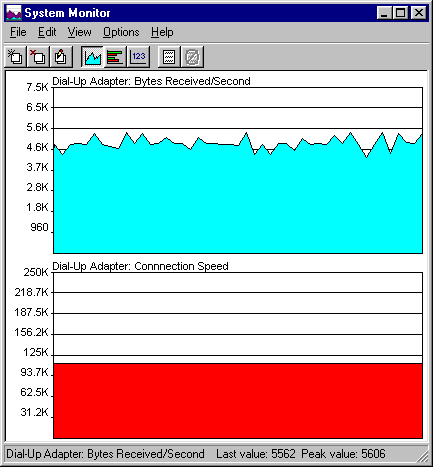Open the File menu
Viewport: 433px width, 467px height.
pos(18,32)
